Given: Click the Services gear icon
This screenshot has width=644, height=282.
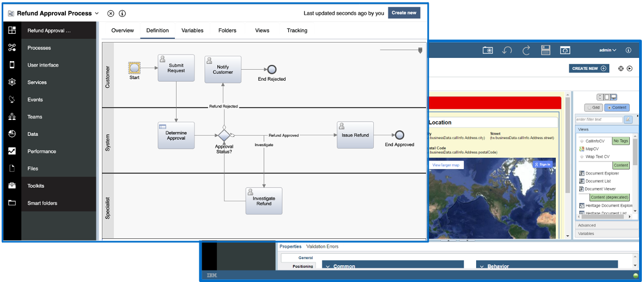Looking at the screenshot, I should click(x=12, y=82).
